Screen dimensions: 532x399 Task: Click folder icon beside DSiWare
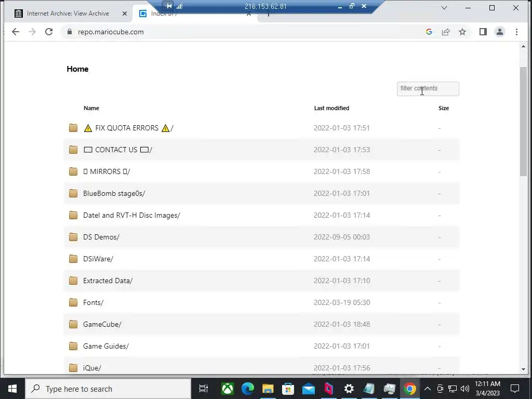coord(73,259)
